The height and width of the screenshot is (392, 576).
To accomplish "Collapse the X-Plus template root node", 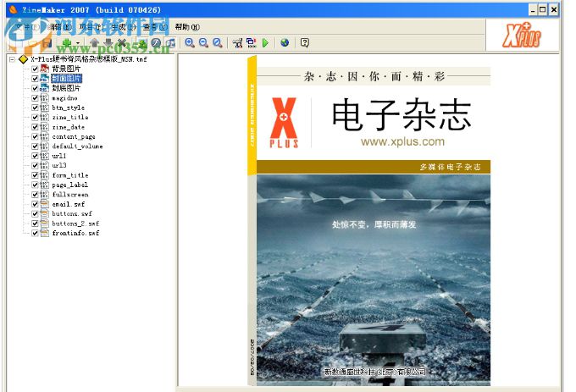I will point(12,59).
